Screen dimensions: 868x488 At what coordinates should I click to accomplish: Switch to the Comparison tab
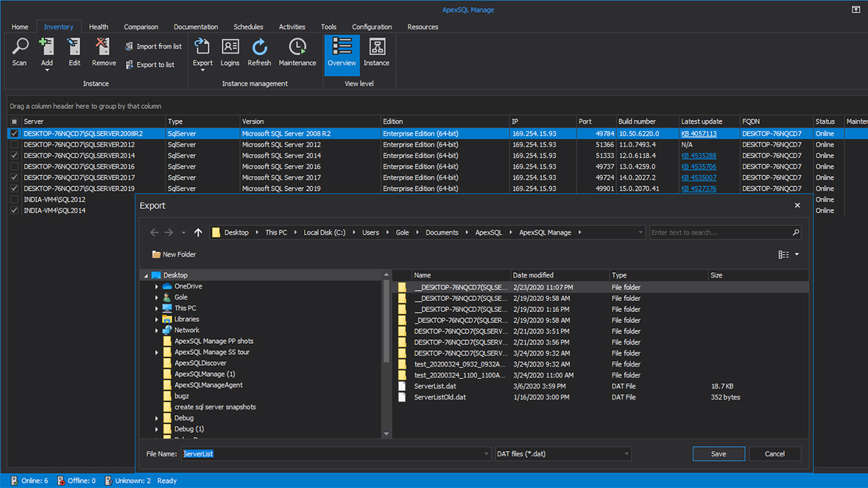[141, 26]
